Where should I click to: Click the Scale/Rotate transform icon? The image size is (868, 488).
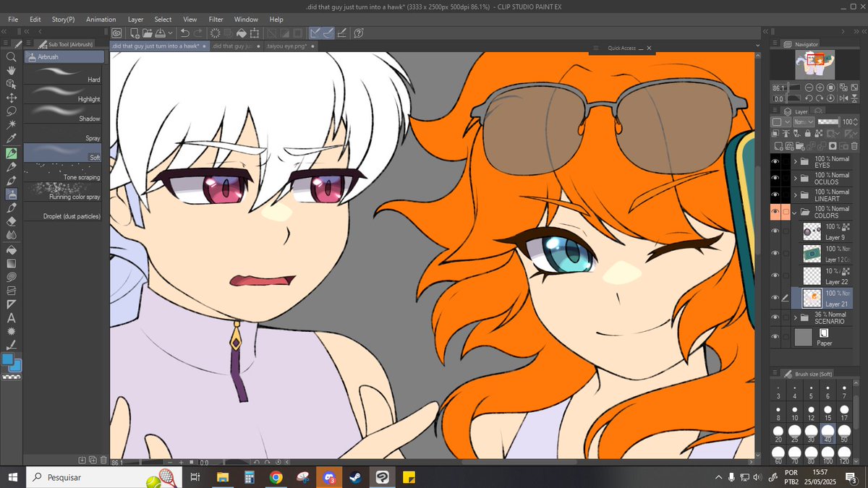click(255, 33)
